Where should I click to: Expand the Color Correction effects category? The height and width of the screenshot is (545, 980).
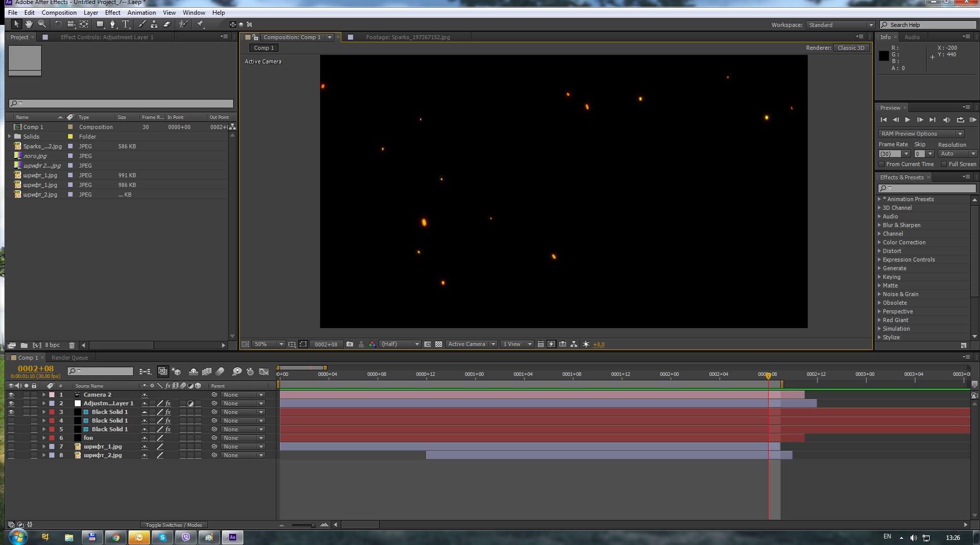tap(879, 242)
